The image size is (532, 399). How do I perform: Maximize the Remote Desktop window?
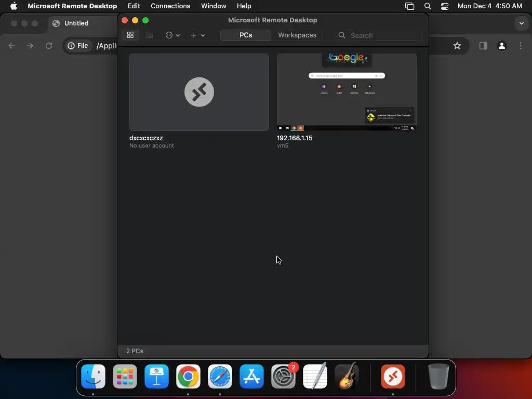(x=145, y=20)
